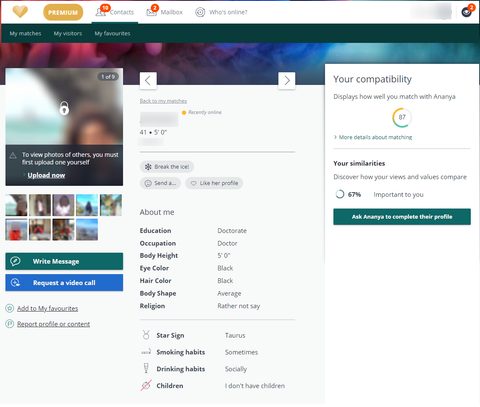Click the Break the ice snowflake button

(x=167, y=167)
